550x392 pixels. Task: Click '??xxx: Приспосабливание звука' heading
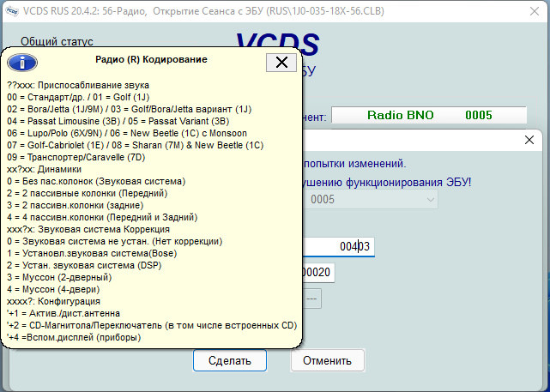(x=78, y=85)
